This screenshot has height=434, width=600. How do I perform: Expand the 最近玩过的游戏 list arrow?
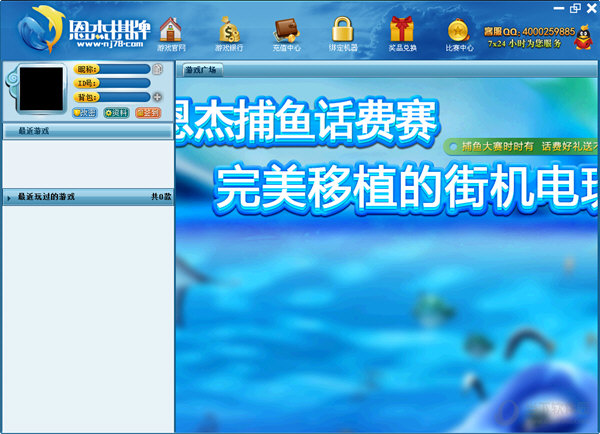tap(9, 198)
